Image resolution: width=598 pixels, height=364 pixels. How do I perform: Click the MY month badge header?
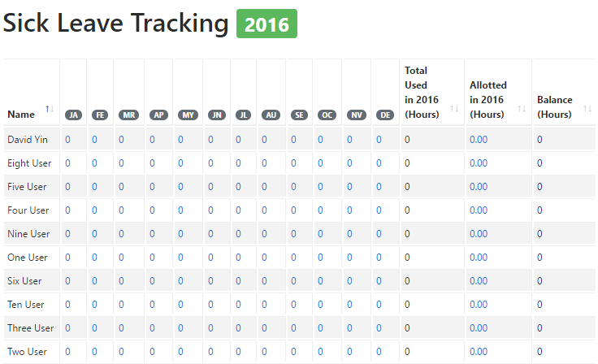[x=188, y=115]
